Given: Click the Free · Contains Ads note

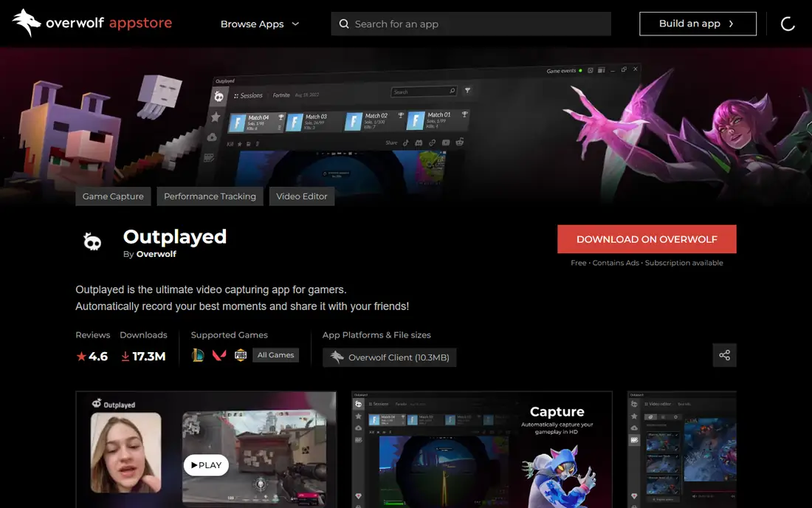Looking at the screenshot, I should [x=647, y=263].
